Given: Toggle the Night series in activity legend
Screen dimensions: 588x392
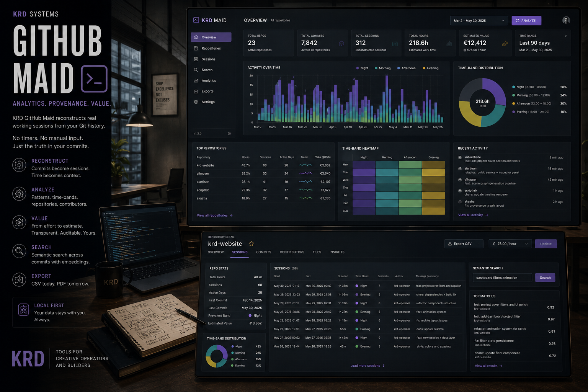Looking at the screenshot, I should [x=362, y=68].
